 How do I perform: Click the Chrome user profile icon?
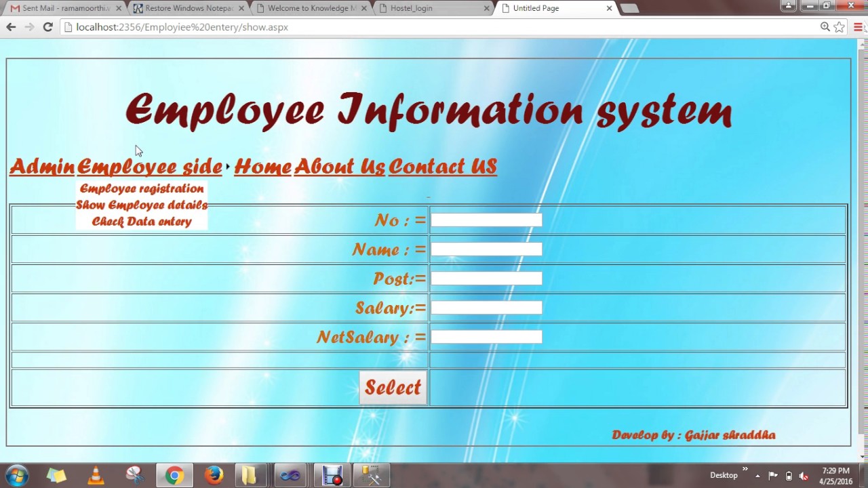point(788,5)
